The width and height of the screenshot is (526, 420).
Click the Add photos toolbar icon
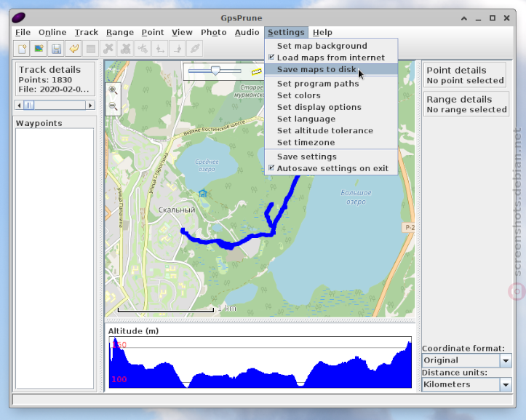point(39,49)
